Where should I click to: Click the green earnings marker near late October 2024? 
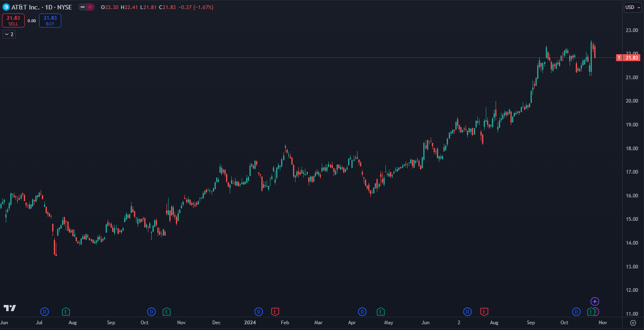point(591,312)
